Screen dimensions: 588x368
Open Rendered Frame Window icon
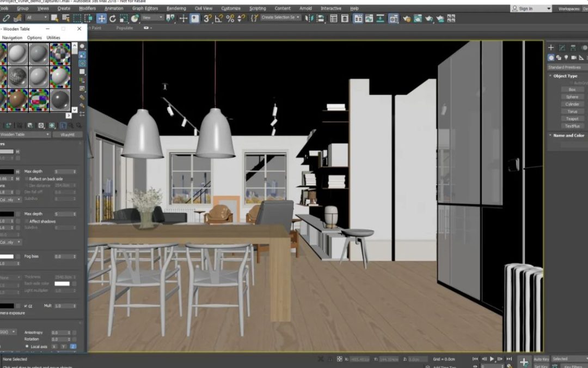[418, 18]
